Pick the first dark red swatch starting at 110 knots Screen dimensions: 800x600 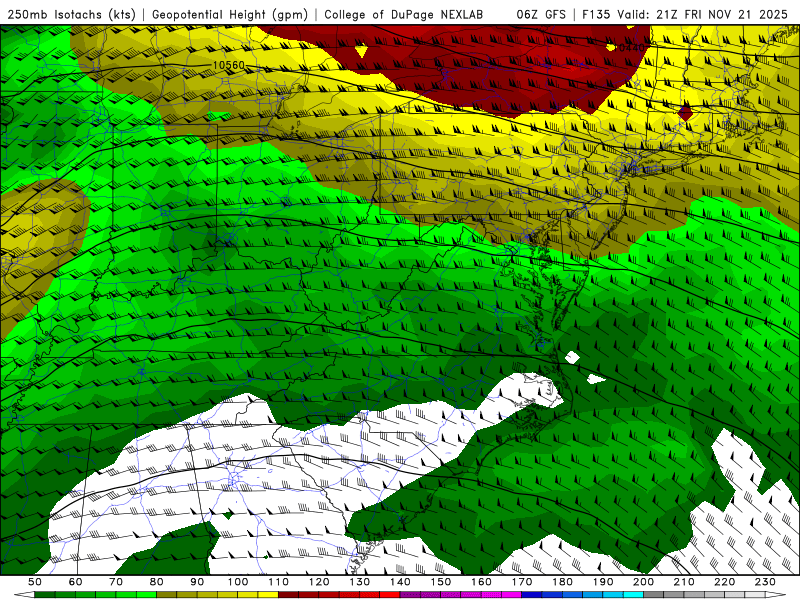click(x=289, y=595)
